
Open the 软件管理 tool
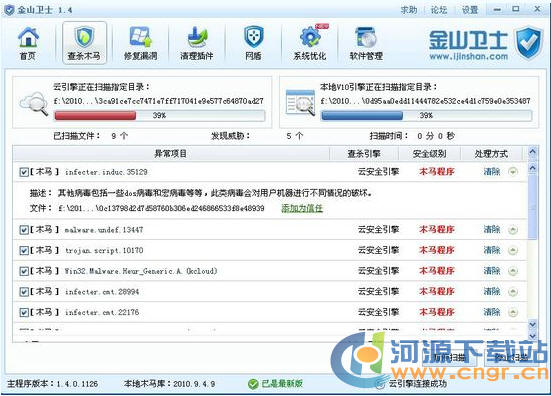pos(366,43)
